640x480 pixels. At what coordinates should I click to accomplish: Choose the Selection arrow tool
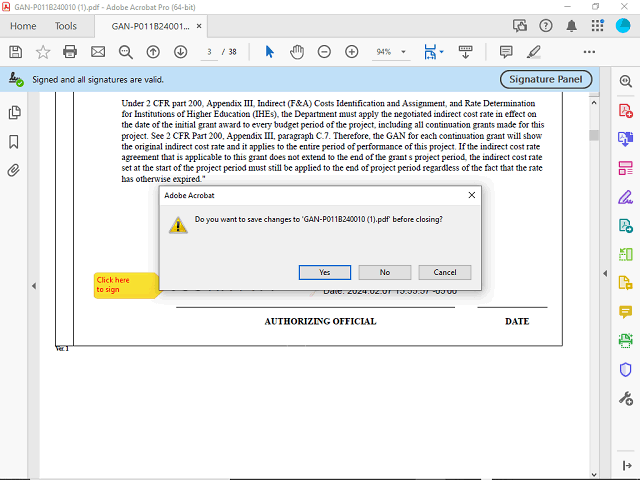point(269,52)
